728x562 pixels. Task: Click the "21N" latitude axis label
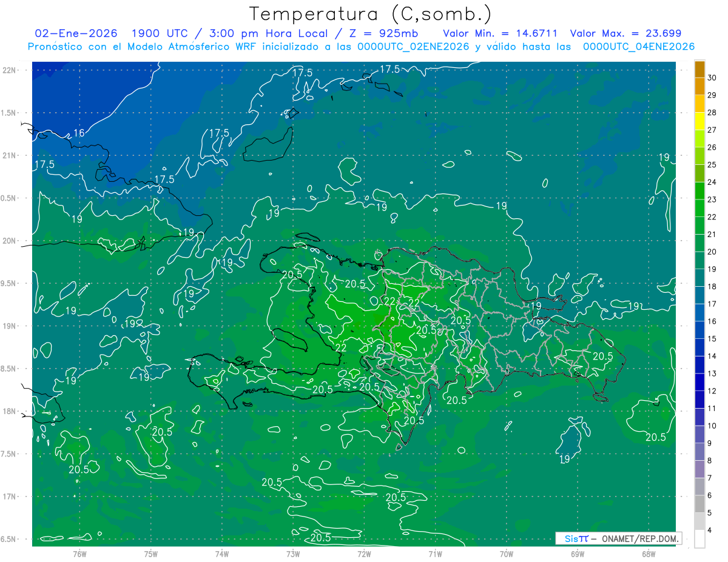[10, 155]
